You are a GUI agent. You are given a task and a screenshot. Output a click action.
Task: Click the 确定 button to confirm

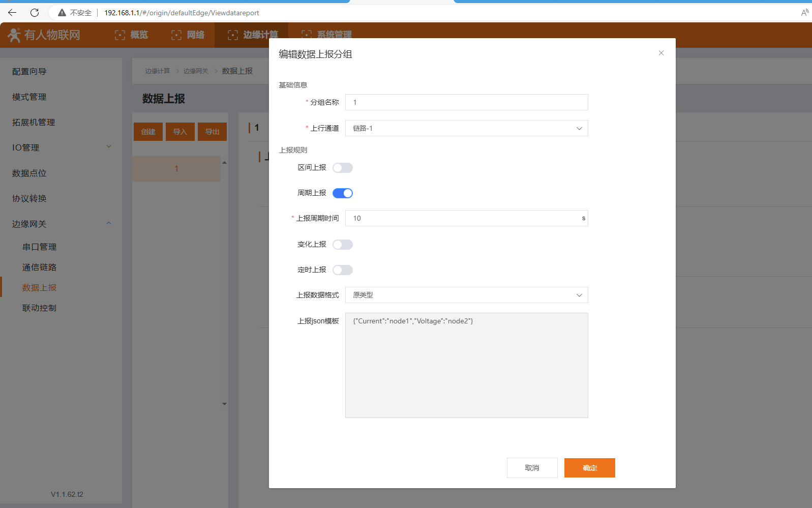[589, 468]
